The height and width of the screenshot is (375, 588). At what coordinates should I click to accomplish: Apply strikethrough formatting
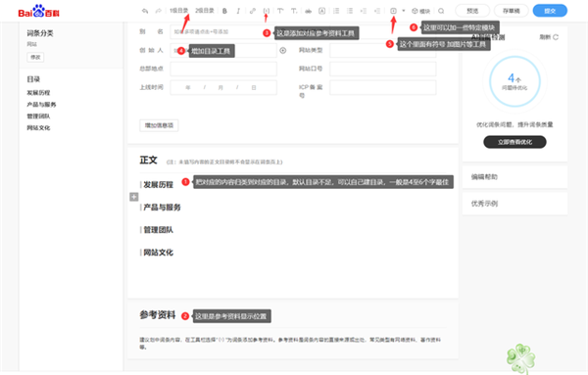point(308,11)
